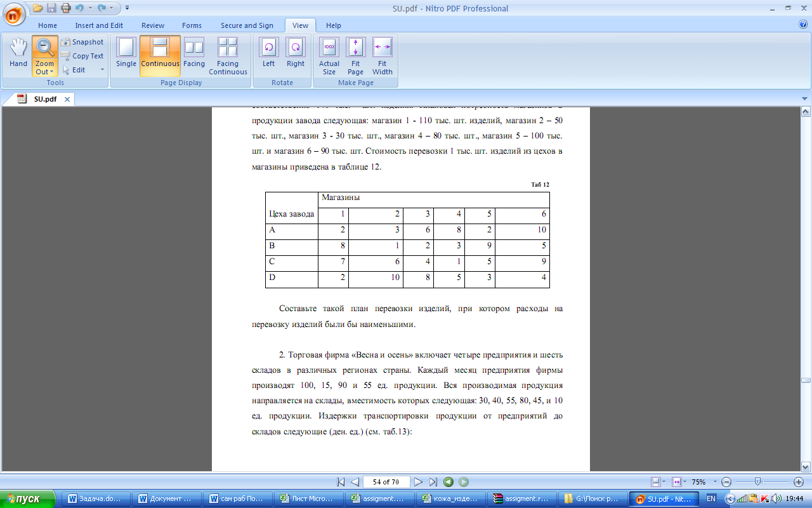
Task: Close the SU.pdf document tab
Action: [x=68, y=99]
